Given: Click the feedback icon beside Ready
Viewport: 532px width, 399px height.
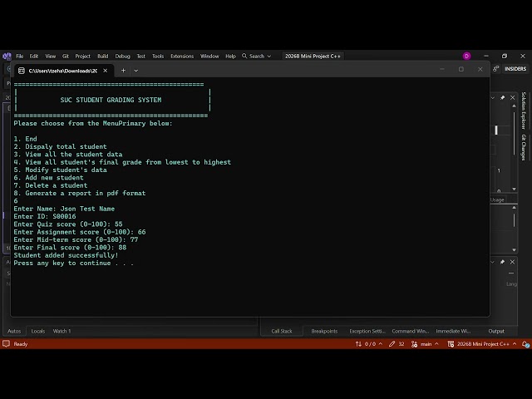Looking at the screenshot, I should pos(6,343).
